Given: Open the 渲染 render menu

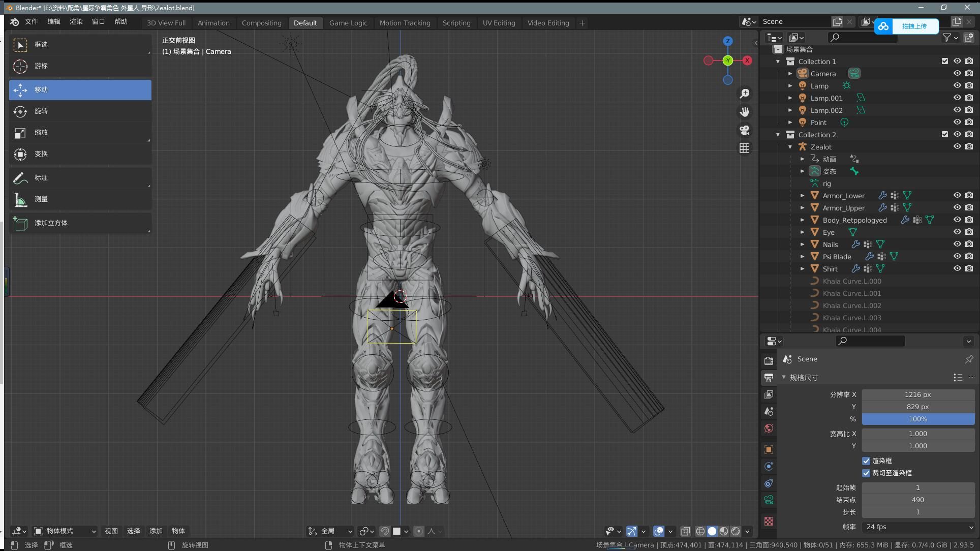Looking at the screenshot, I should coord(76,21).
